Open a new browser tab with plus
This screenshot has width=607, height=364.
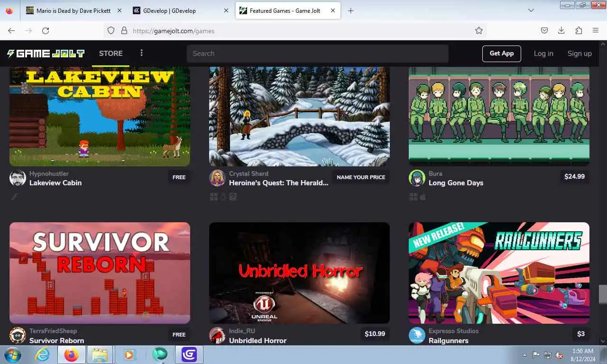pos(350,10)
